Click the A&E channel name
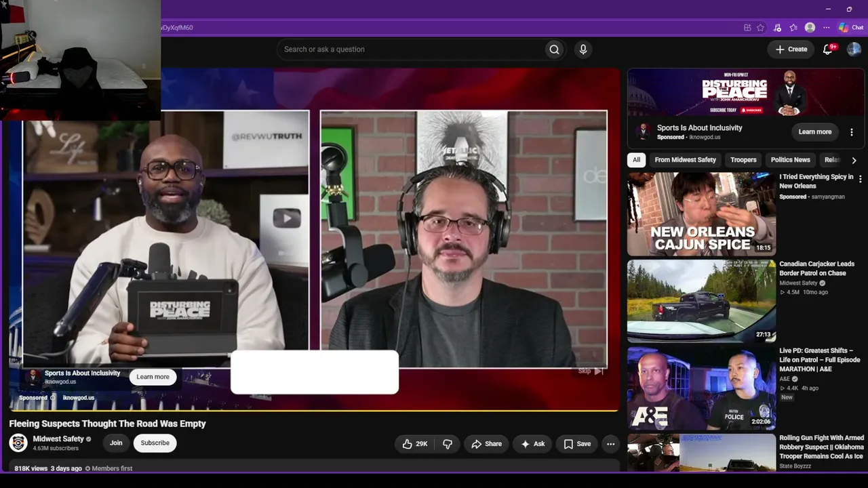Image resolution: width=868 pixels, height=488 pixels. [x=785, y=379]
